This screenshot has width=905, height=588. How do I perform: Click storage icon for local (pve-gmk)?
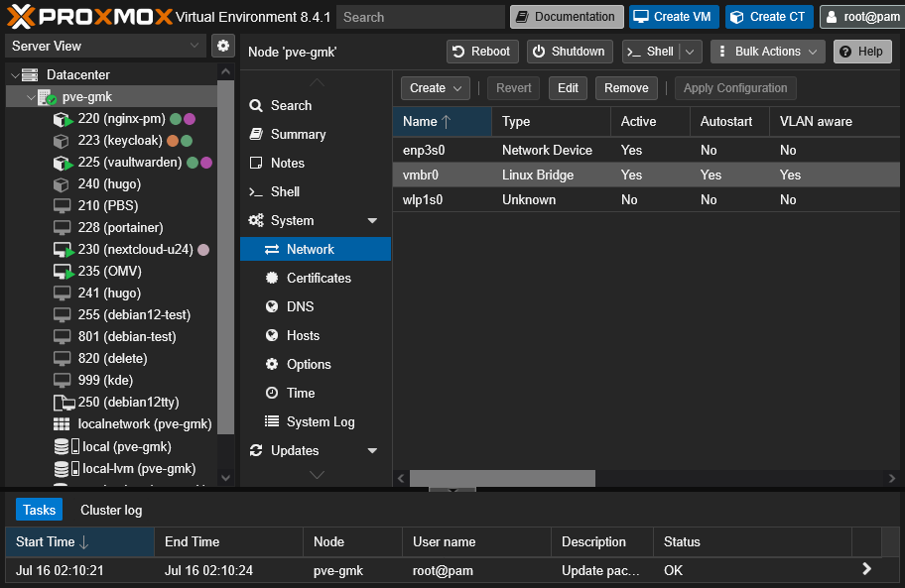(66, 447)
